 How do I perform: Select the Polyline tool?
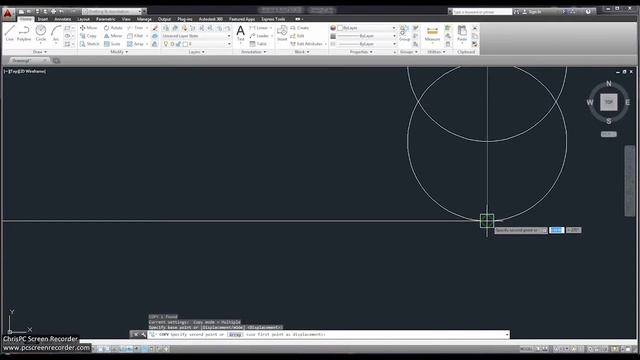[24, 33]
